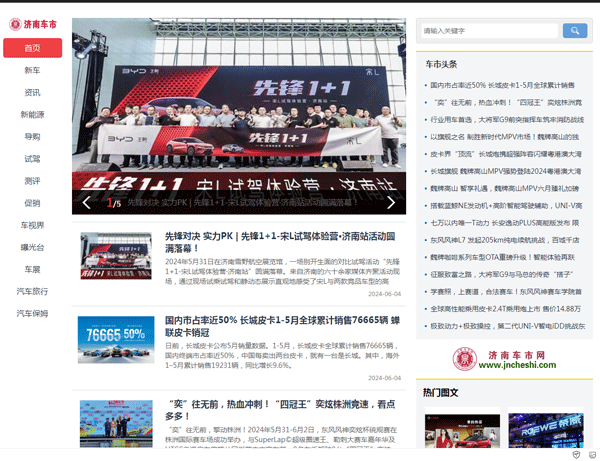Open the 76665 50% article thumbnail

116,339
